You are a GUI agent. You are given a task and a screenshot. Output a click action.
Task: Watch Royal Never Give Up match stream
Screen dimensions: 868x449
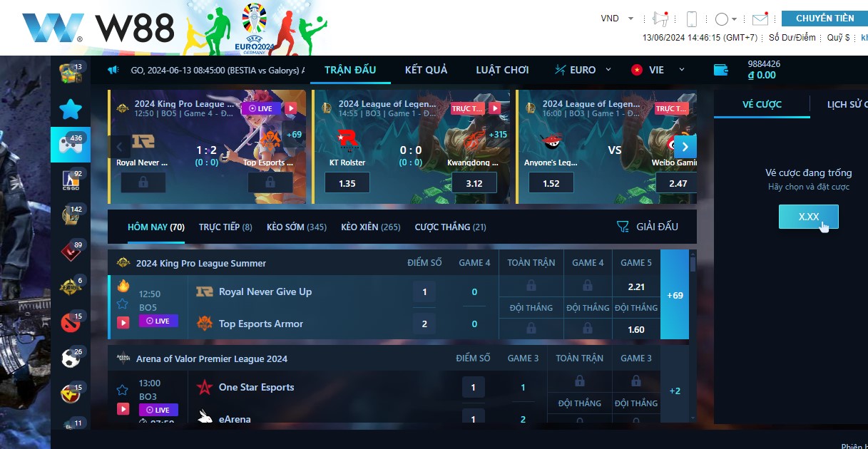[123, 322]
